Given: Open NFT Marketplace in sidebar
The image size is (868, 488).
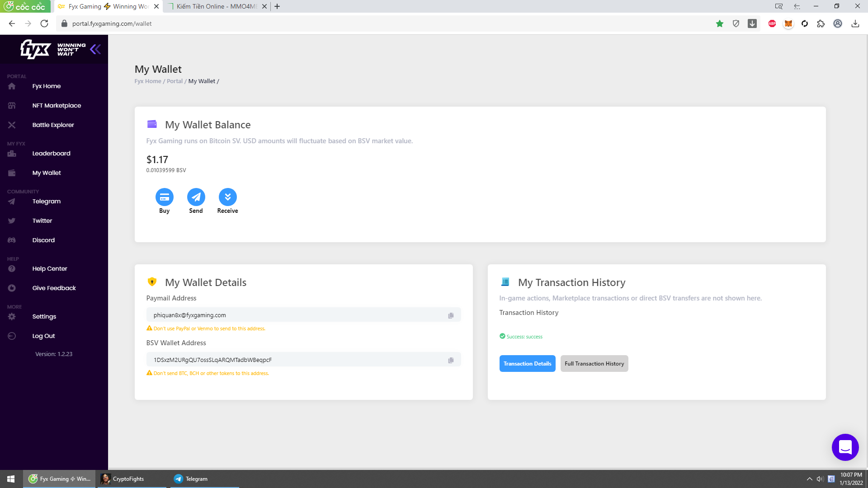Looking at the screenshot, I should (x=57, y=105).
